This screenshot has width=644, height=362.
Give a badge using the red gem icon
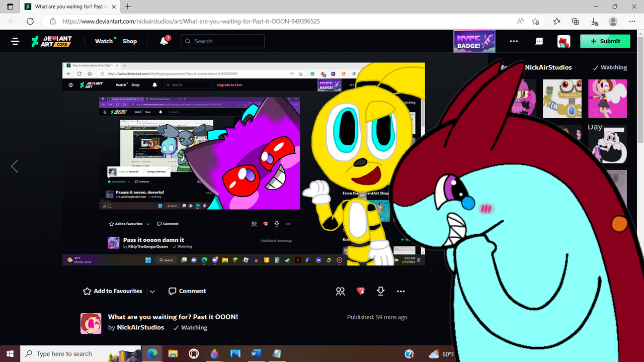click(x=361, y=291)
